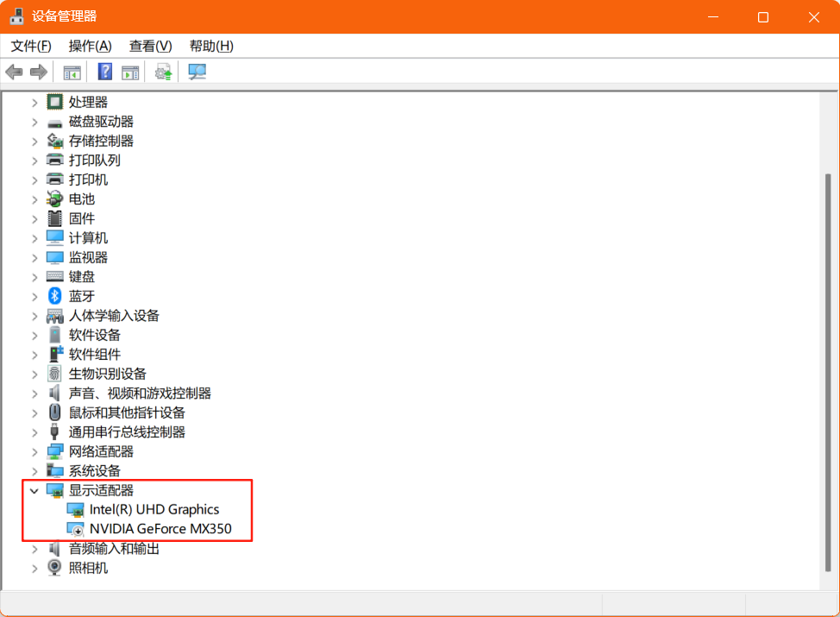Click the 电池 battery icon

click(54, 198)
